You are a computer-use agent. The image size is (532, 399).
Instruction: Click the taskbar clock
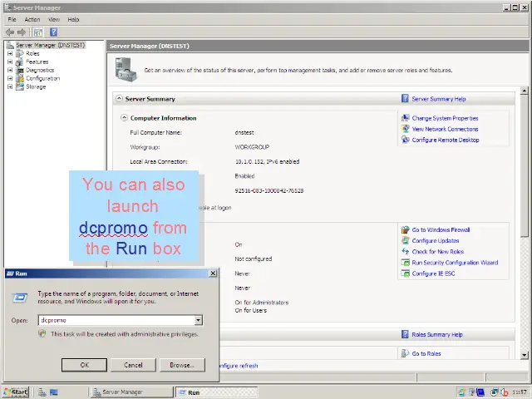[x=519, y=392]
